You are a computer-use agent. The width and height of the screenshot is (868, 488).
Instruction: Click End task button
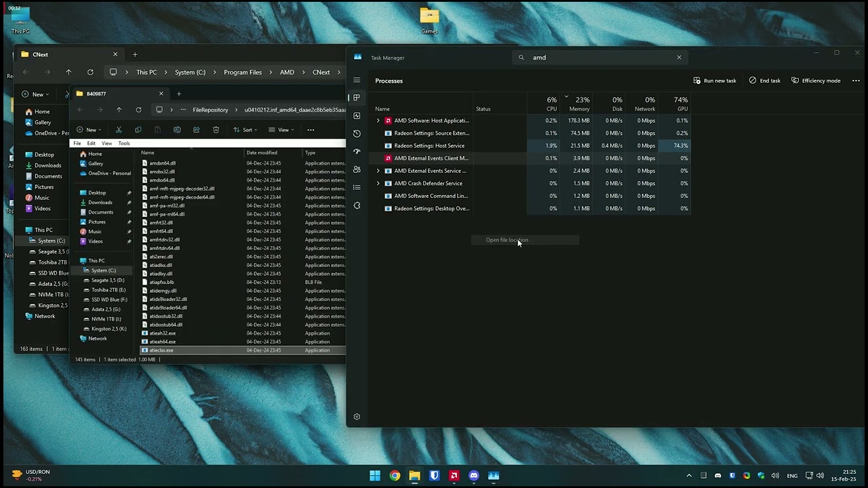765,81
